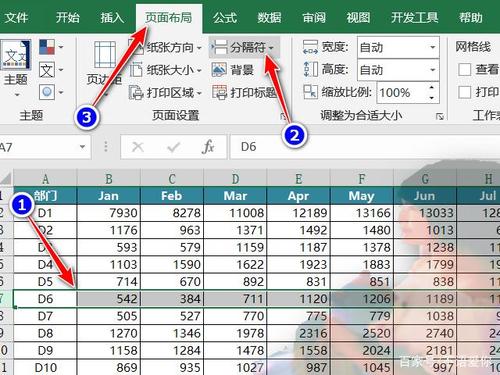
Task: Click the 高度 height icon
Action: 310,70
